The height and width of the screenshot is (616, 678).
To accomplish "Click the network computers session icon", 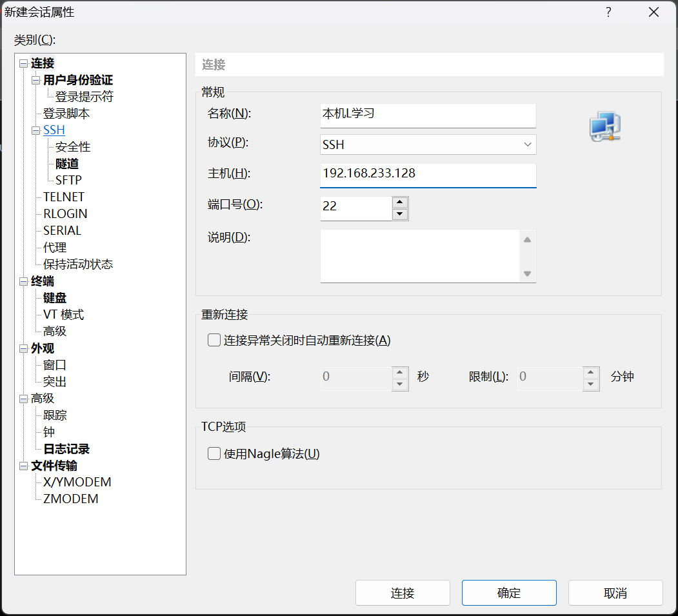I will (604, 126).
